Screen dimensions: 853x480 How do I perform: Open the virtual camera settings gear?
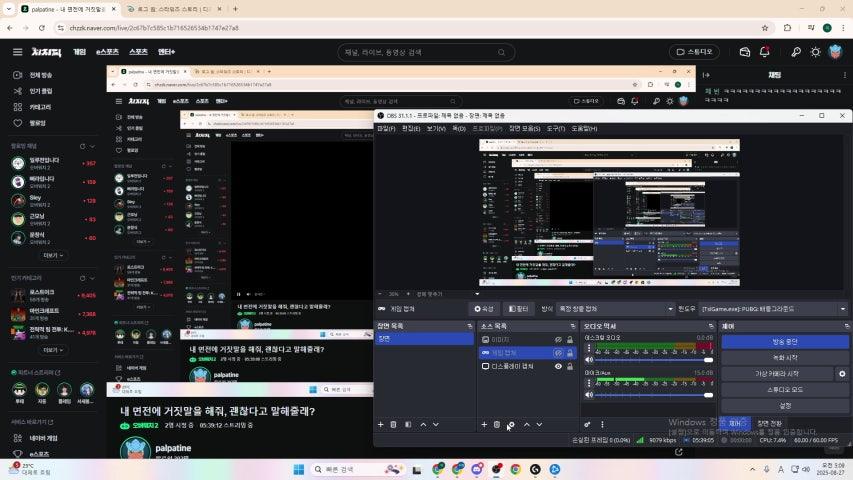coord(842,374)
